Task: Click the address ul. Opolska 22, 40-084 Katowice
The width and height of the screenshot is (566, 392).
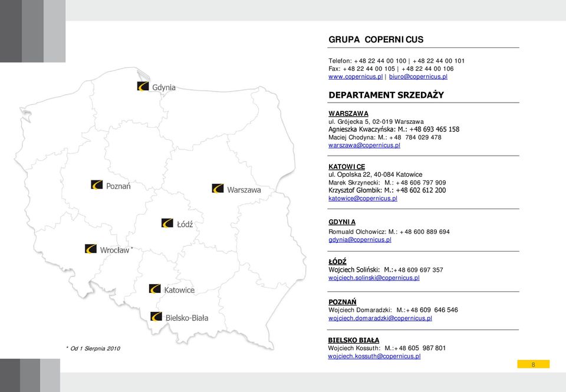Action: point(376,174)
